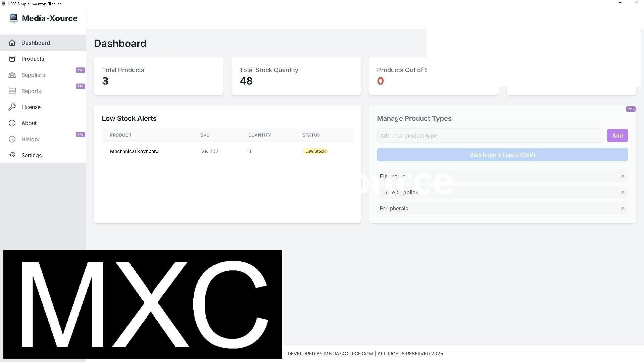The image size is (644, 362).
Task: Click Bulk Import Types (CSV) button
Action: (502, 155)
